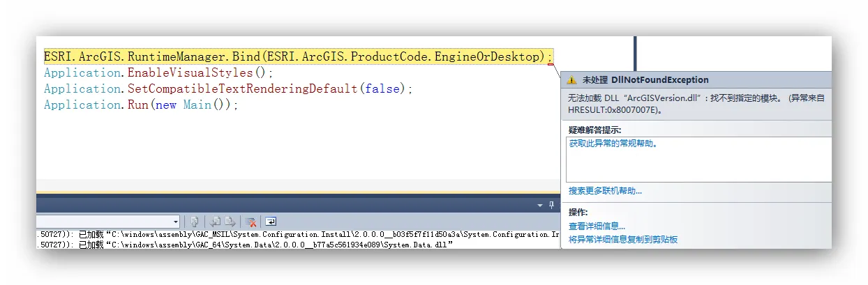This screenshot has width=868, height=285.
Task: Place cursor on Application.Run(new Main()) line
Action: (141, 105)
